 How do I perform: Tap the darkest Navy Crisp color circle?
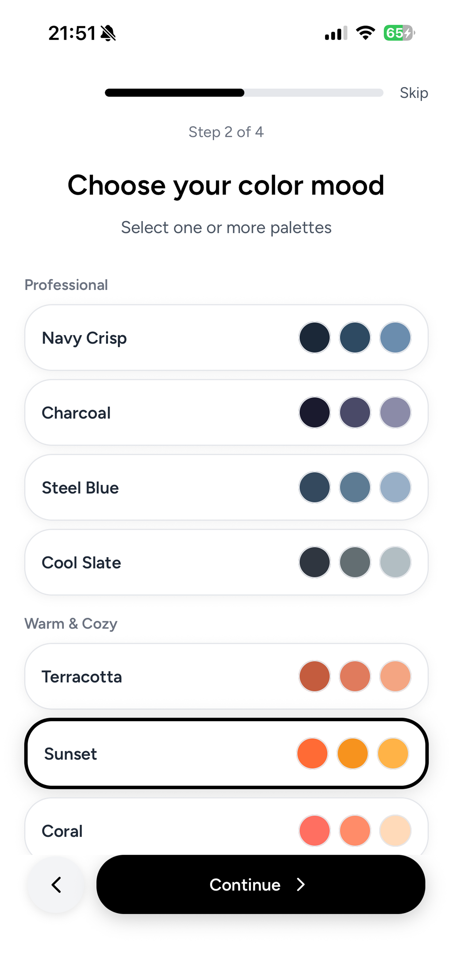coord(314,337)
